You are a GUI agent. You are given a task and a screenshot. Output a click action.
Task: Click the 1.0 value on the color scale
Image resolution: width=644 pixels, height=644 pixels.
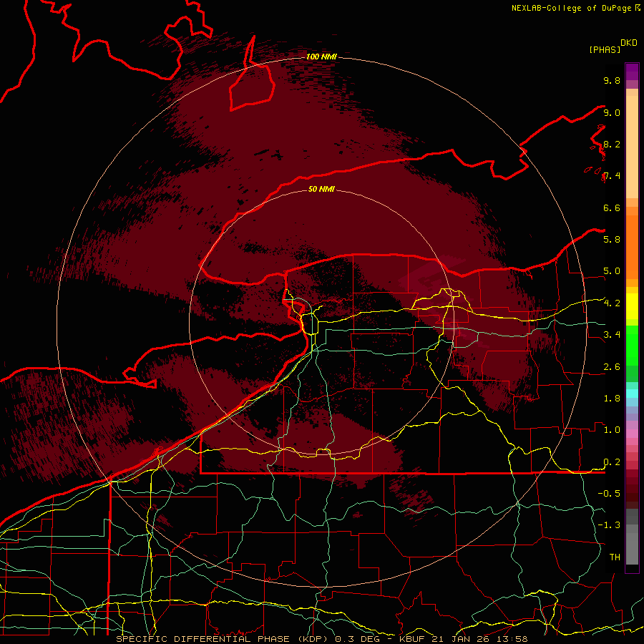point(612,430)
